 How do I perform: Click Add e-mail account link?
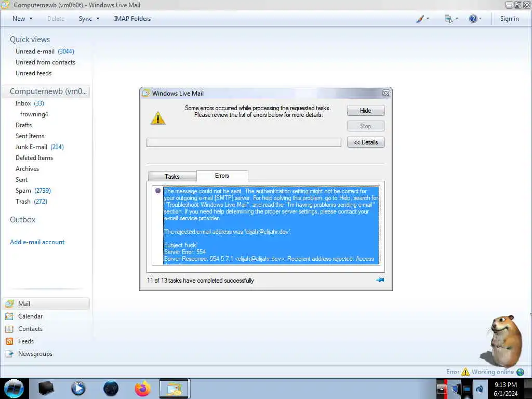click(x=37, y=242)
